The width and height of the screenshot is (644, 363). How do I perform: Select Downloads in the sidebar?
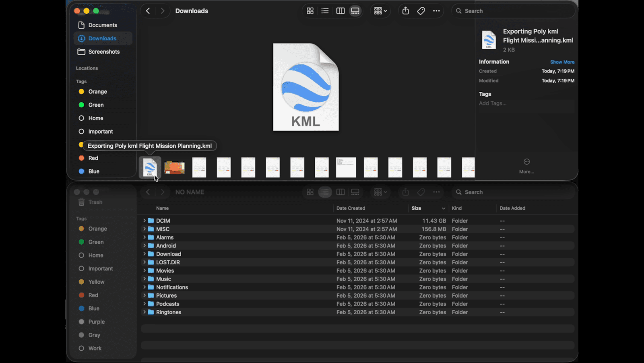pos(103,38)
